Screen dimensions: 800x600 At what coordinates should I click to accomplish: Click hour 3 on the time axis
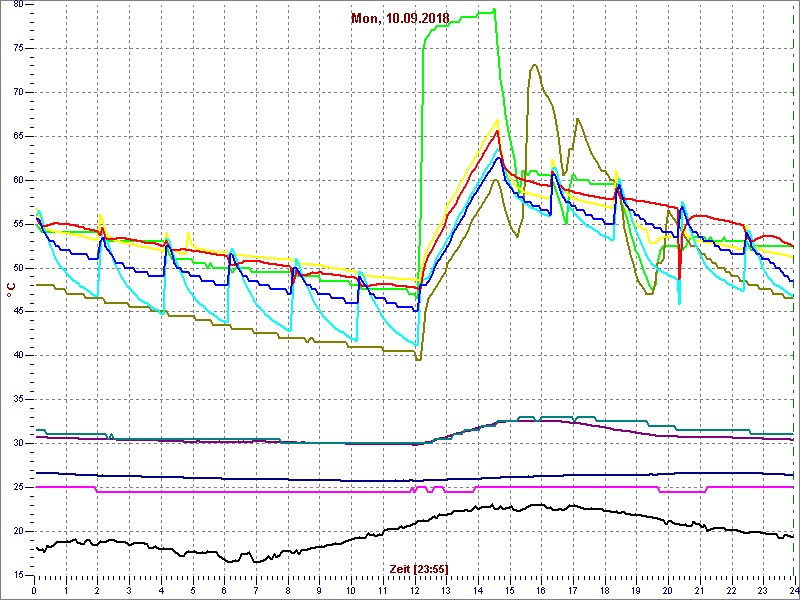pos(129,590)
